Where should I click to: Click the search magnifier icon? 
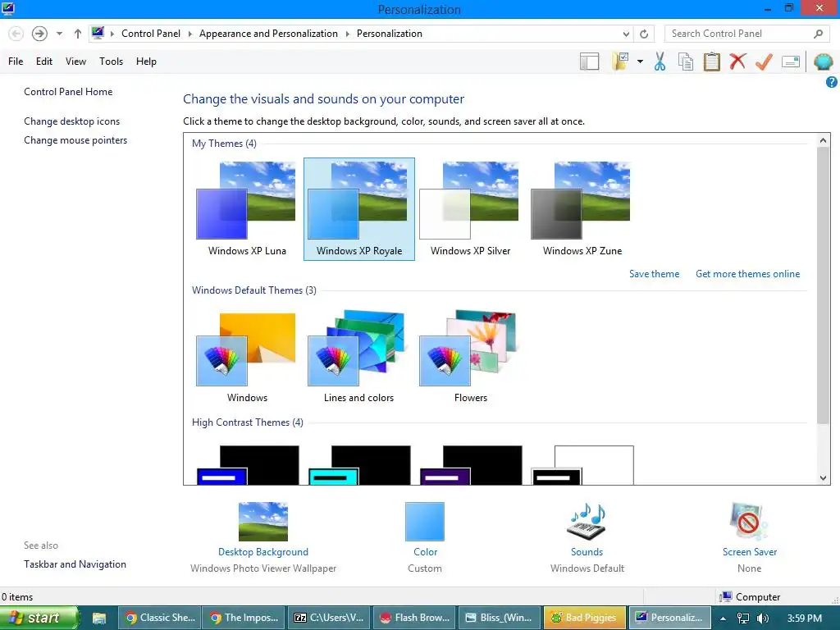click(x=818, y=34)
